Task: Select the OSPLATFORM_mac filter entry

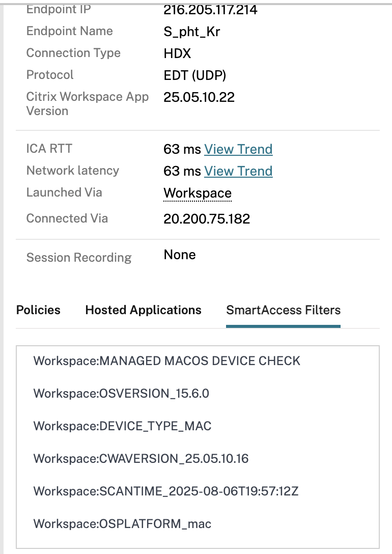Action: 122,523
